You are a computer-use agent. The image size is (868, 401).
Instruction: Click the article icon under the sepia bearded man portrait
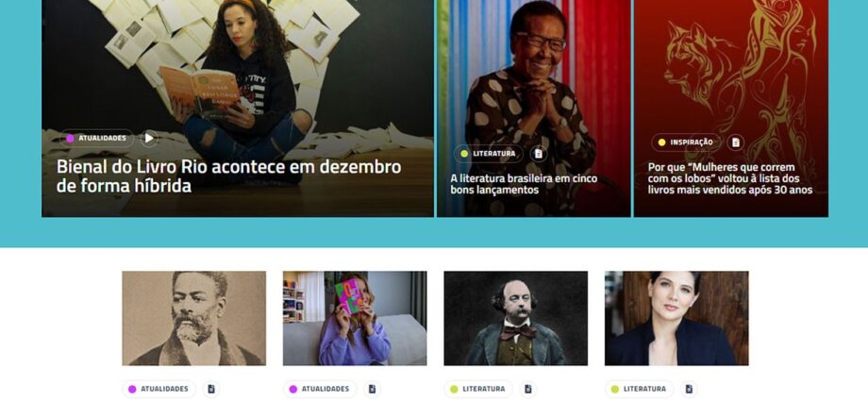pyautogui.click(x=211, y=389)
